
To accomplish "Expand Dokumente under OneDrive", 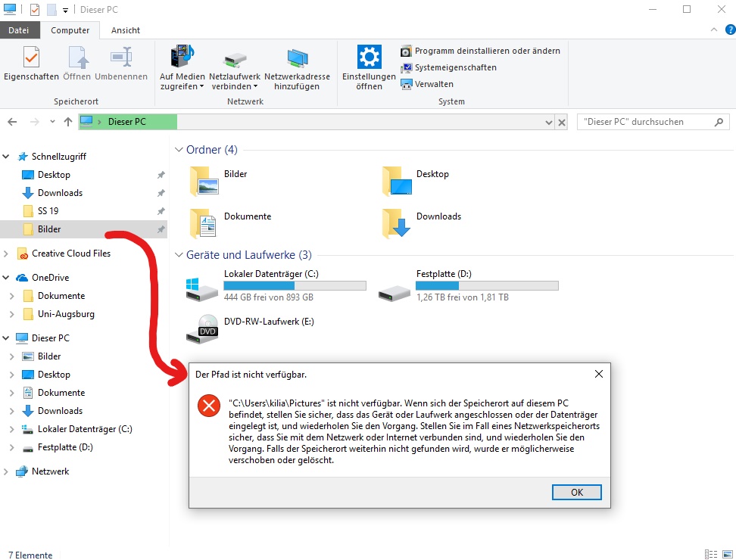I will 11,296.
